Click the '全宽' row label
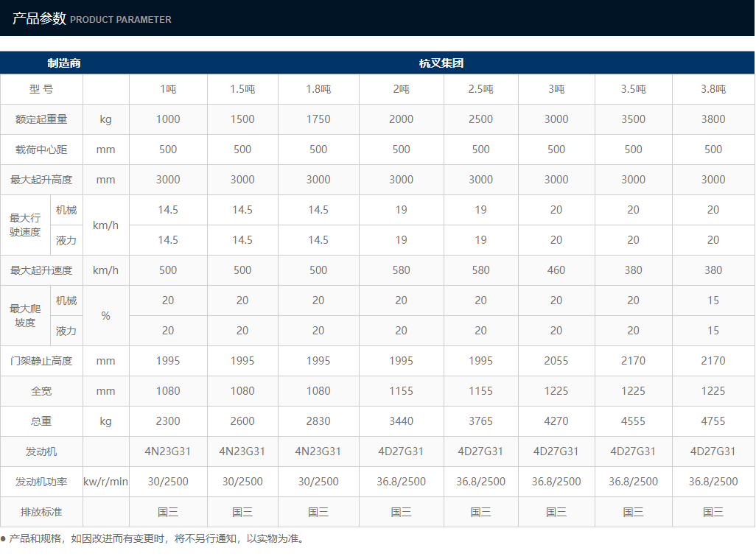Image resolution: width=756 pixels, height=559 pixels. pyautogui.click(x=41, y=391)
